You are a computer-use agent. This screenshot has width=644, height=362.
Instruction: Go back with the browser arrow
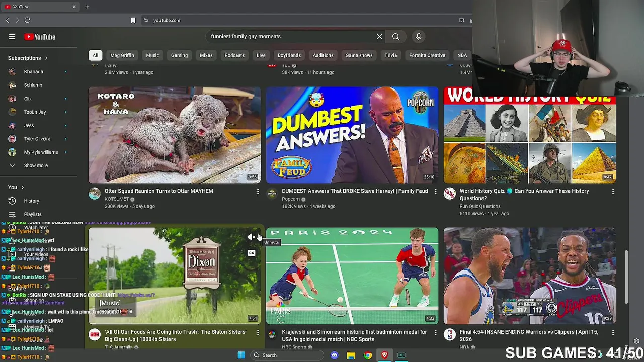click(7, 20)
